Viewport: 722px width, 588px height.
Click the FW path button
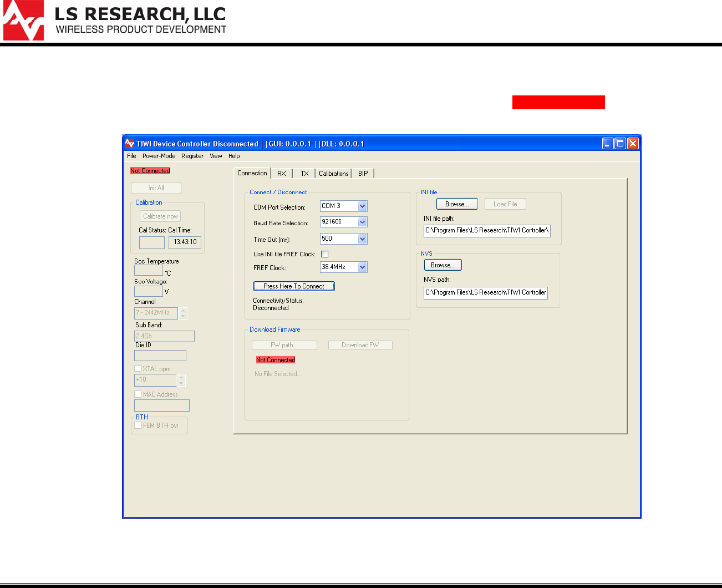pyautogui.click(x=284, y=345)
